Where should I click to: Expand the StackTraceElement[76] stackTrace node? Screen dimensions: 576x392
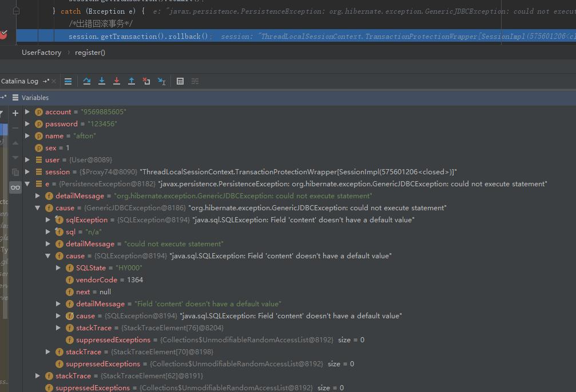[58, 328]
